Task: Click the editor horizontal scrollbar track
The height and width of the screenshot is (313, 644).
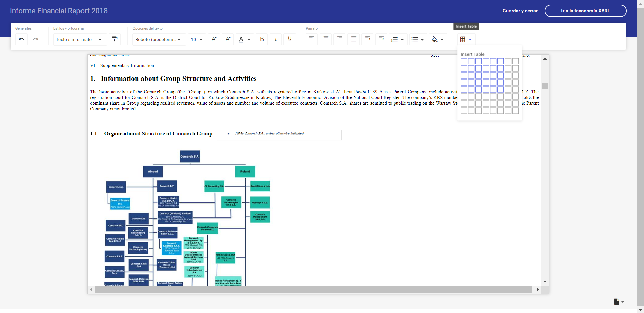Action: (314, 289)
